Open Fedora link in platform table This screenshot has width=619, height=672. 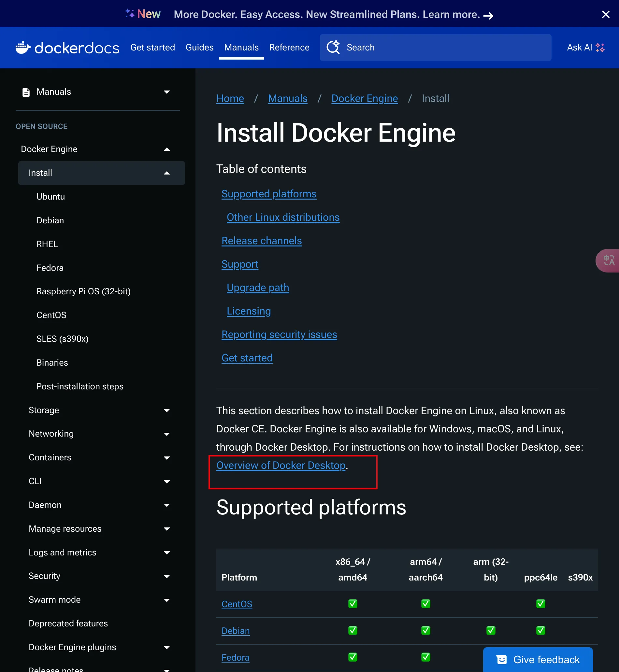click(236, 657)
